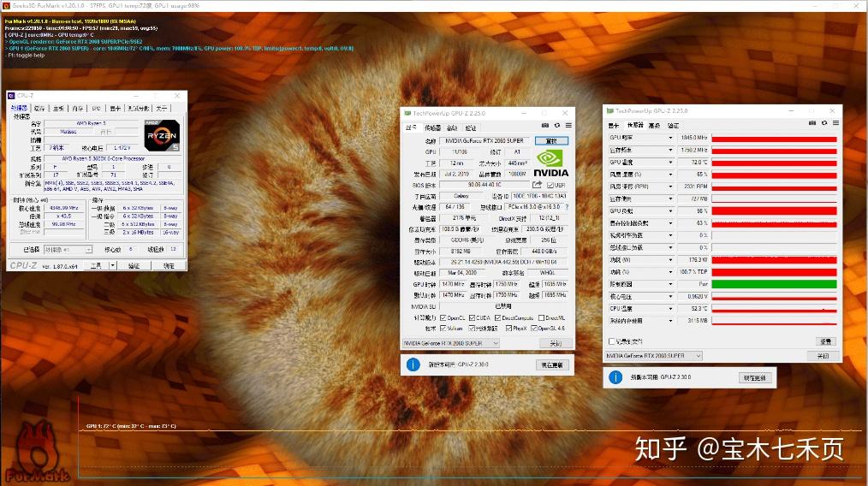Click info icon in GPU-Z 2.30.0 update bar

pos(413,364)
